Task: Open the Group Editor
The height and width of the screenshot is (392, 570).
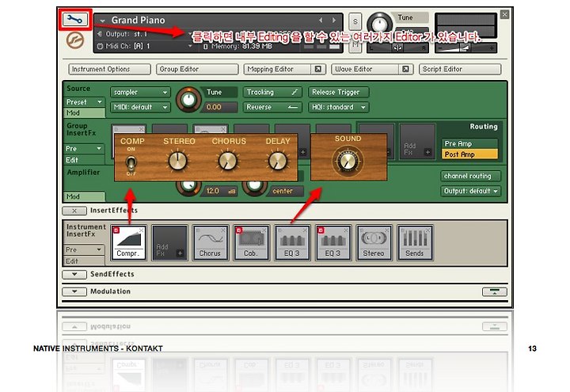Action: [x=197, y=69]
